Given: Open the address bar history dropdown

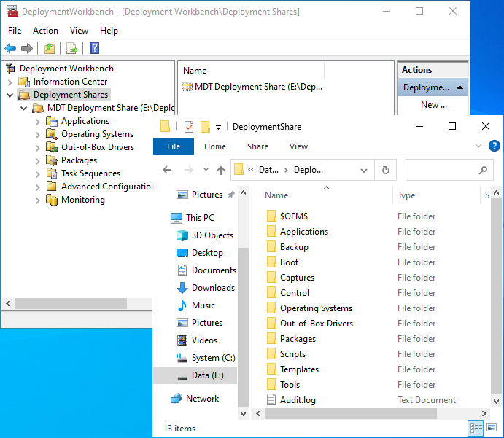Looking at the screenshot, I should point(364,171).
